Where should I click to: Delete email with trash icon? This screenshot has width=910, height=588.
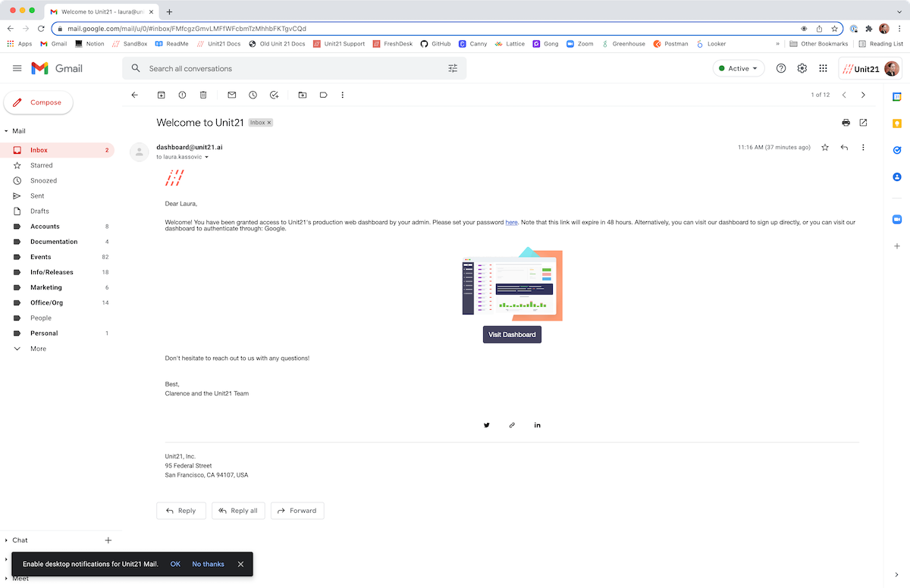[x=203, y=95]
